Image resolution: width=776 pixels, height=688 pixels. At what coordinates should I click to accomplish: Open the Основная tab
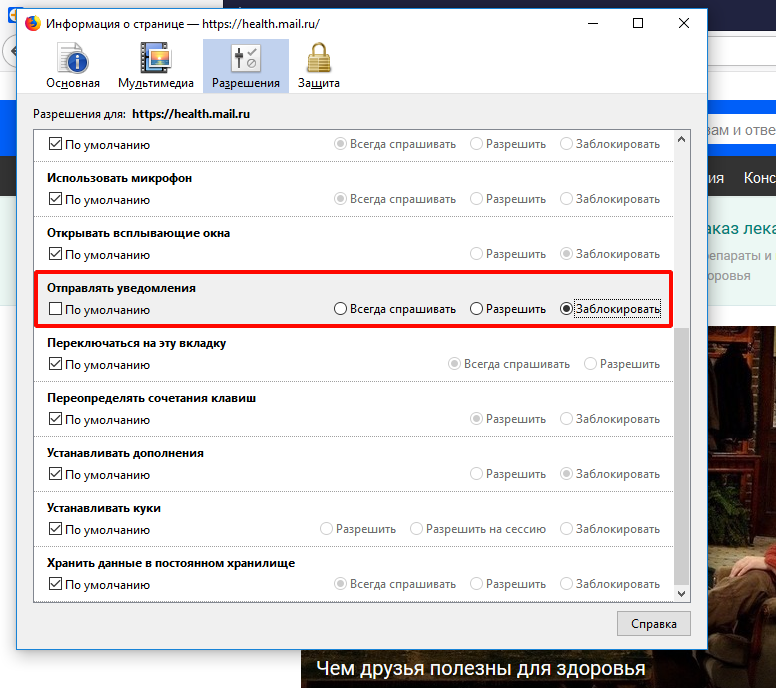coord(73,66)
